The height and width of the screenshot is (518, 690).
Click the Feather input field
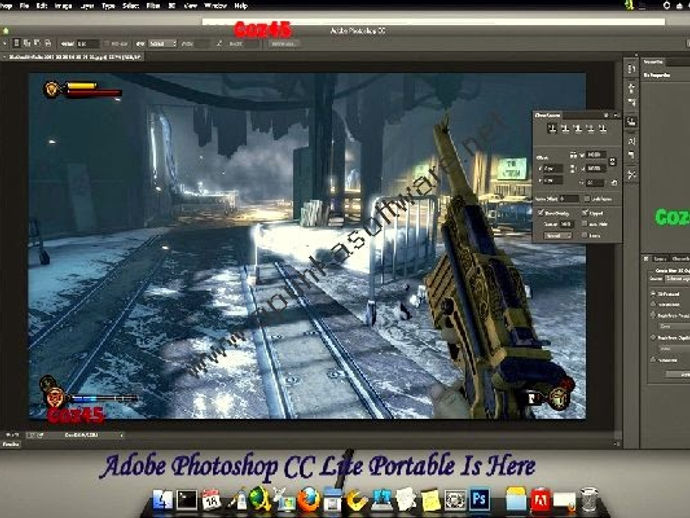point(88,44)
